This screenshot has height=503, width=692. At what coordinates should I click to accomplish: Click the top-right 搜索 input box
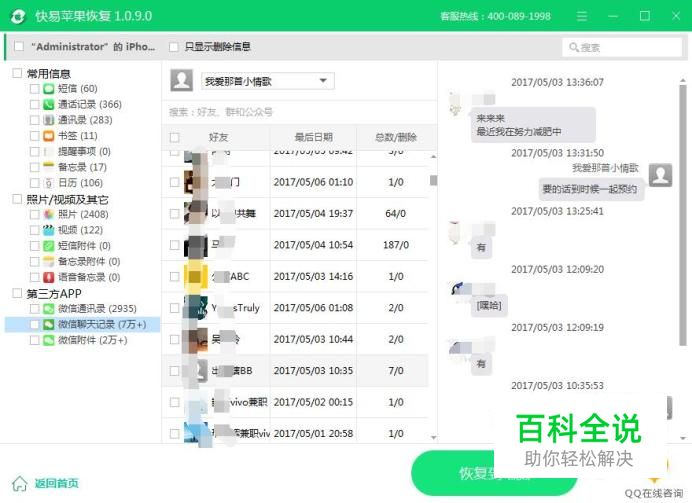tap(622, 47)
